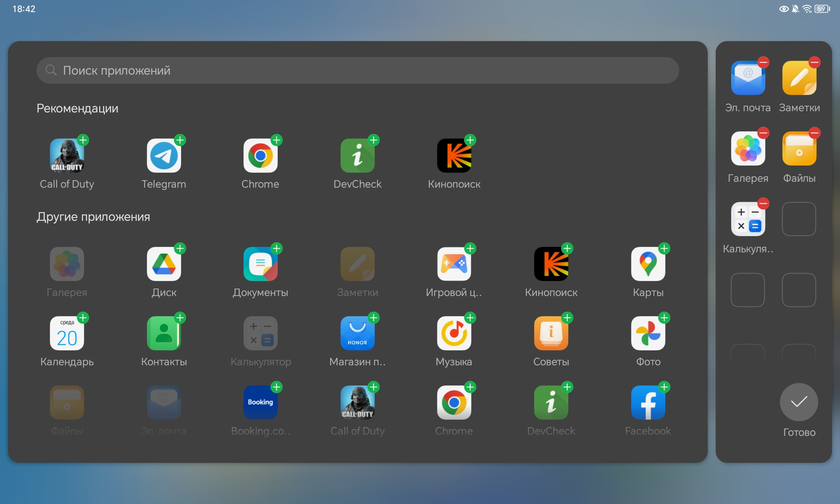Tap the Готово label text

(799, 433)
